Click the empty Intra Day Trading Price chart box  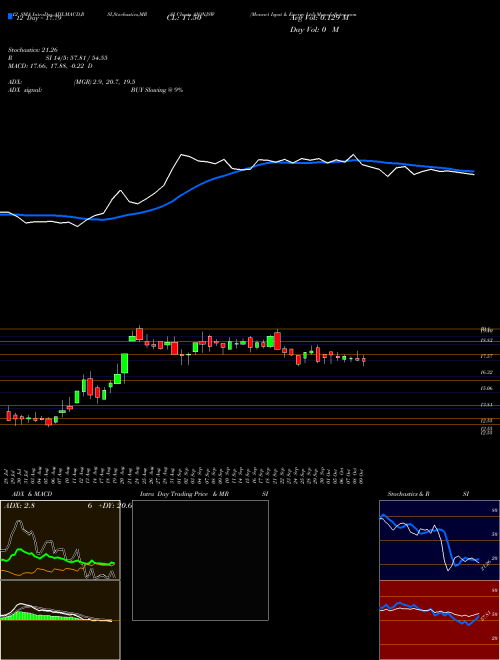tap(200, 560)
